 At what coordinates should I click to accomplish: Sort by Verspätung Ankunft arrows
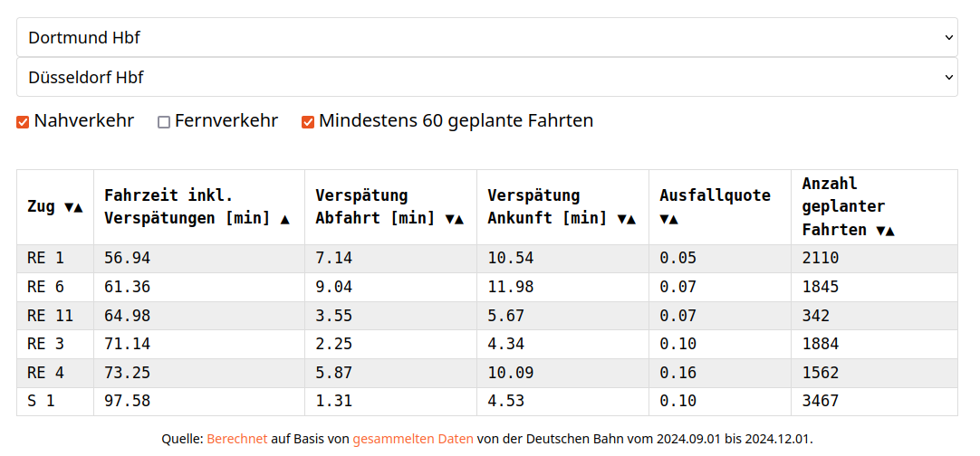tap(627, 219)
